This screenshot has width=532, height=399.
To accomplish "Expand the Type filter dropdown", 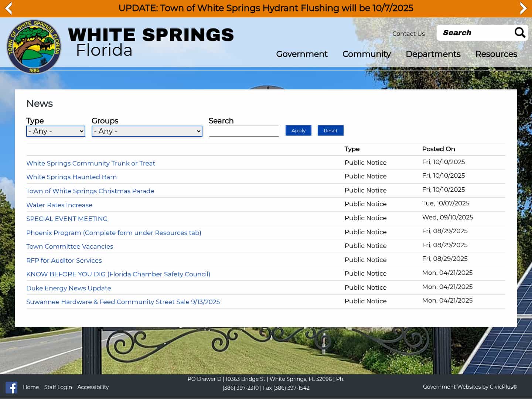I will (x=56, y=131).
